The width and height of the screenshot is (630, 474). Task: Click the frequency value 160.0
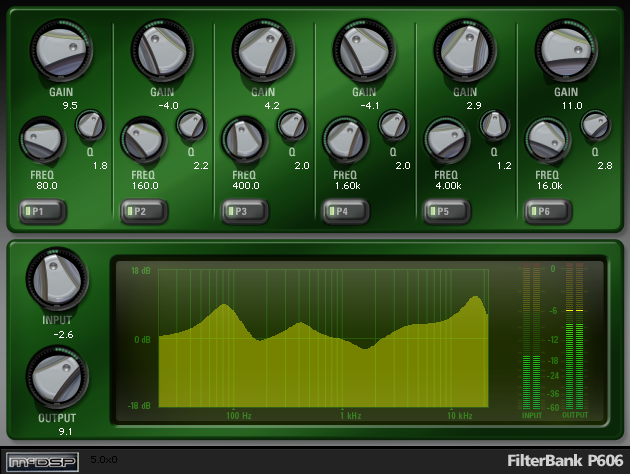(x=145, y=186)
